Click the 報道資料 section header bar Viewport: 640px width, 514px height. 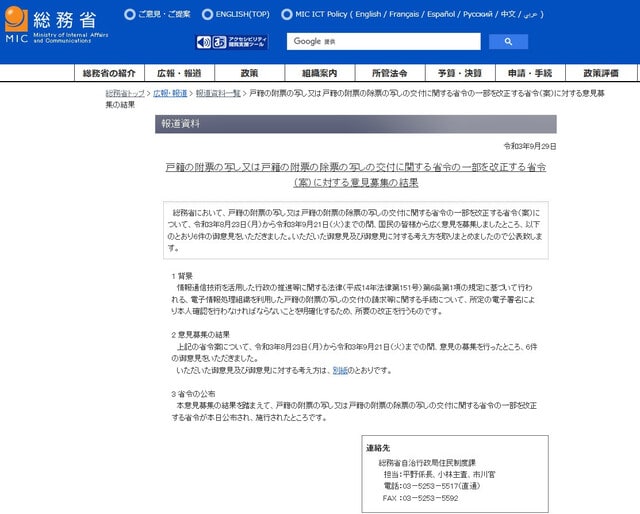pos(356,124)
